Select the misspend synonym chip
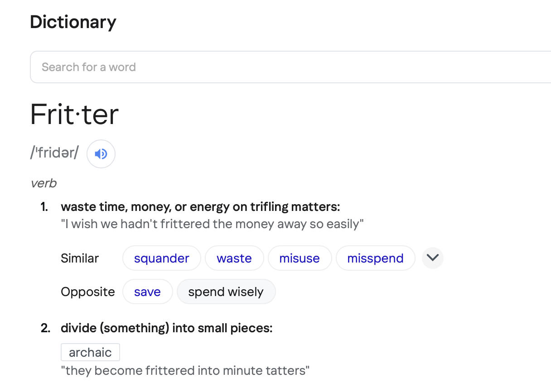 tap(375, 258)
